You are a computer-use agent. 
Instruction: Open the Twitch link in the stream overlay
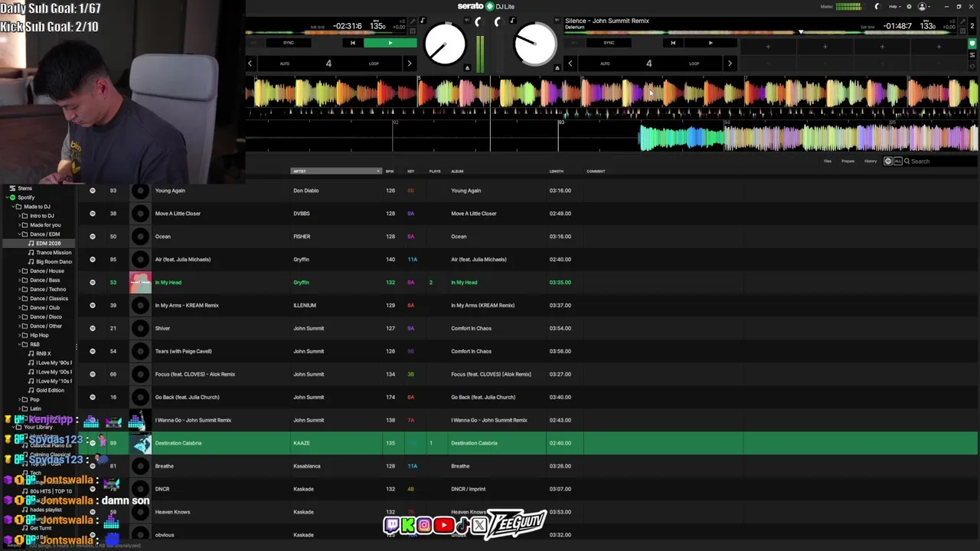click(392, 525)
